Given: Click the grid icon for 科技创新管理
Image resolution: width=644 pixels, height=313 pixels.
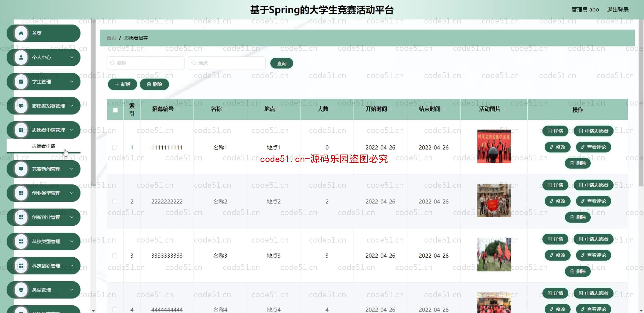Looking at the screenshot, I should click(21, 266).
